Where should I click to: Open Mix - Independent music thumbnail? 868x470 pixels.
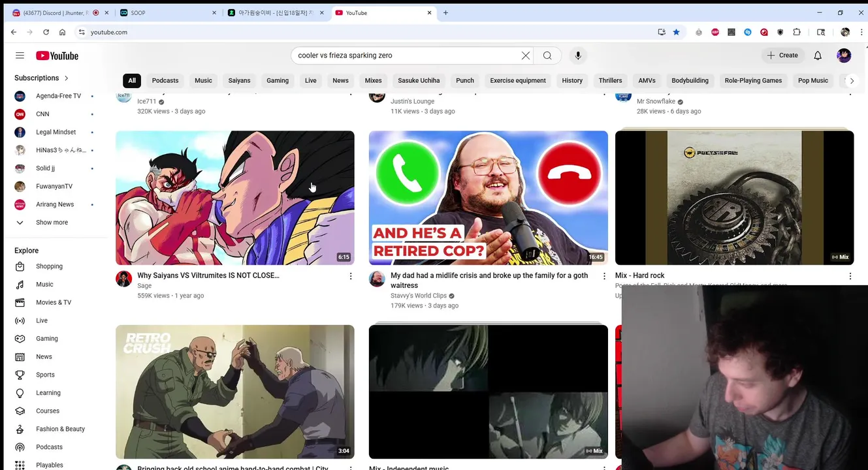click(489, 392)
